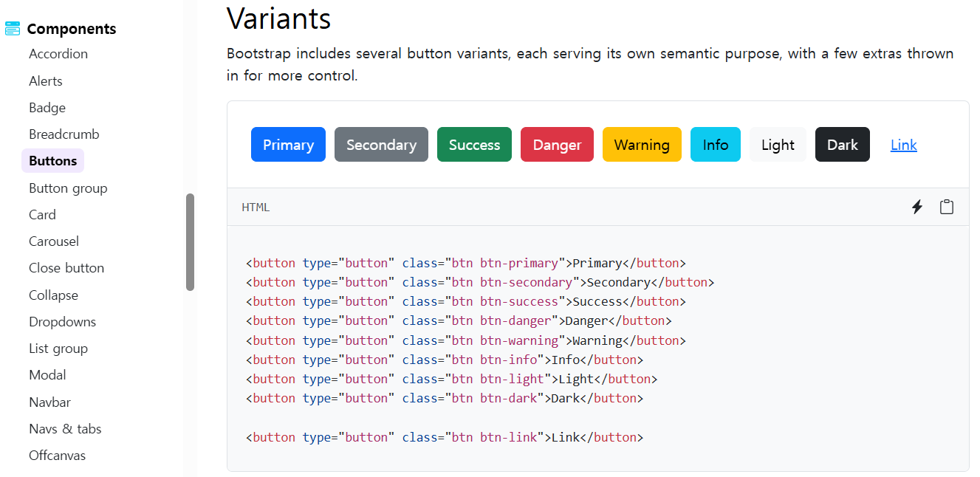The width and height of the screenshot is (980, 477).
Task: Click the Components section heading
Action: [x=72, y=29]
